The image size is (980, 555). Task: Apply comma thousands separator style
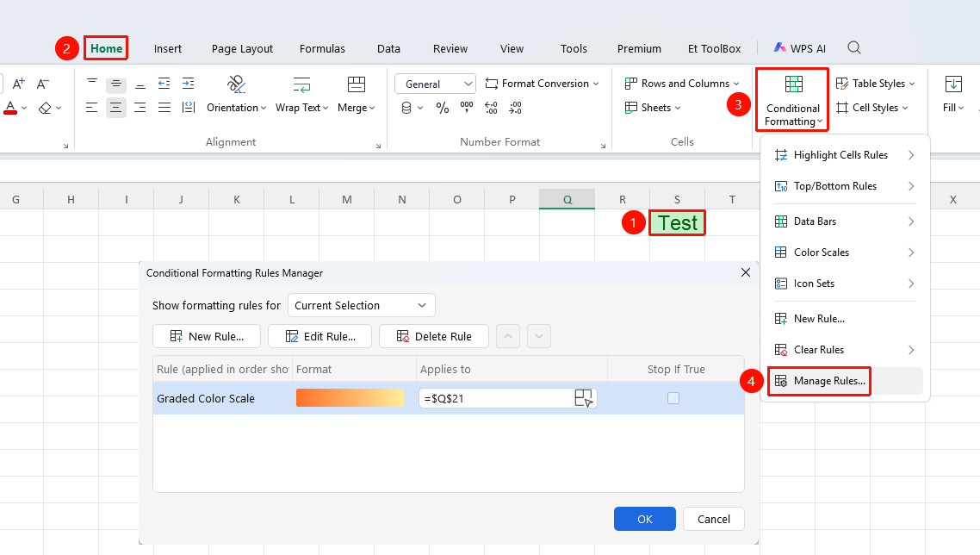pyautogui.click(x=467, y=109)
